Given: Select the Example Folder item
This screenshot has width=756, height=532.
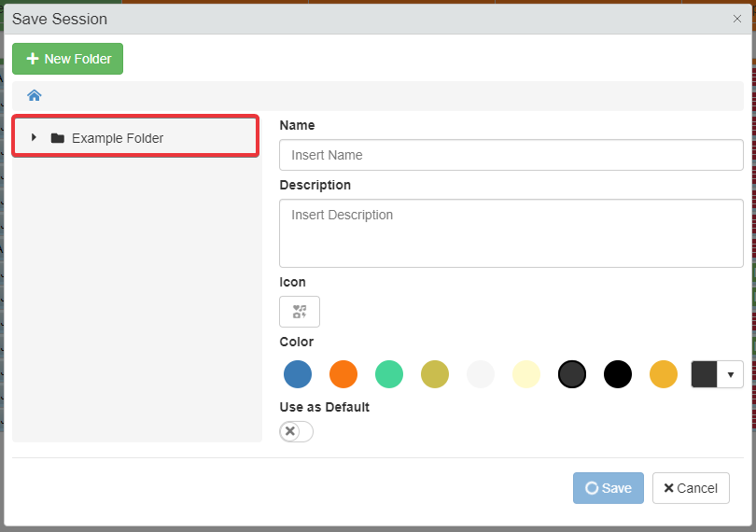Looking at the screenshot, I should coord(118,138).
